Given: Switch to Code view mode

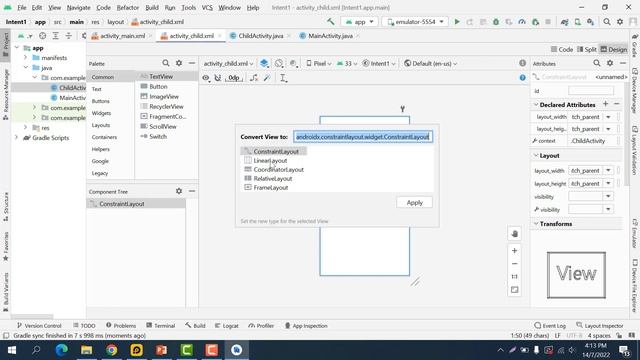Looking at the screenshot, I should pos(562,49).
